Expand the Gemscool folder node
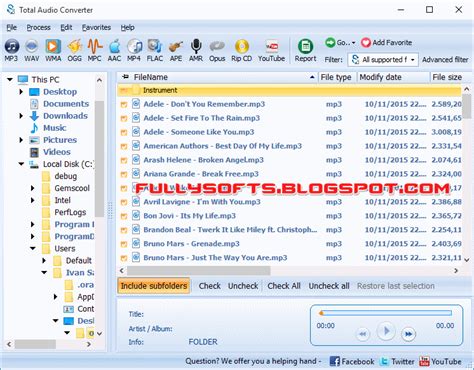474x370 pixels. click(32, 188)
